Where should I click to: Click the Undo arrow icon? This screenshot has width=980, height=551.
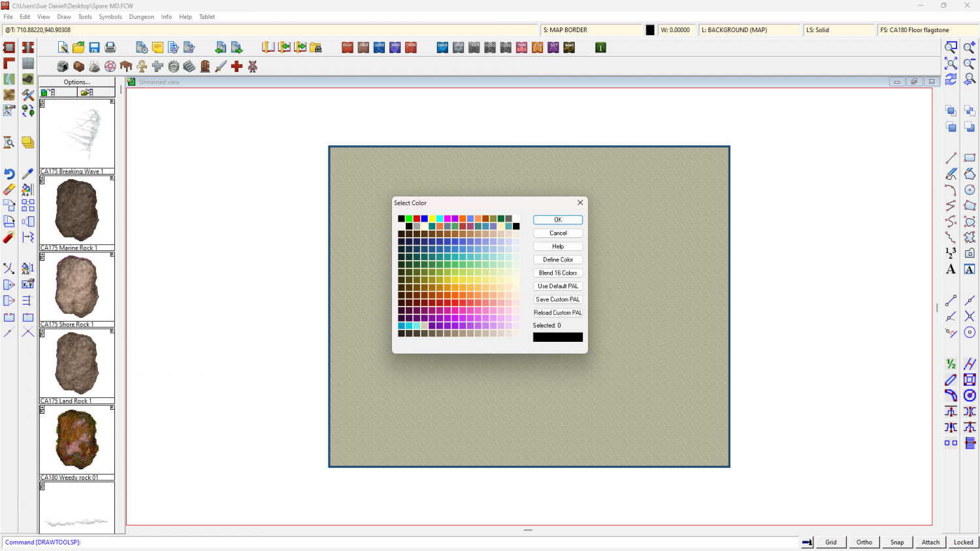[9, 174]
